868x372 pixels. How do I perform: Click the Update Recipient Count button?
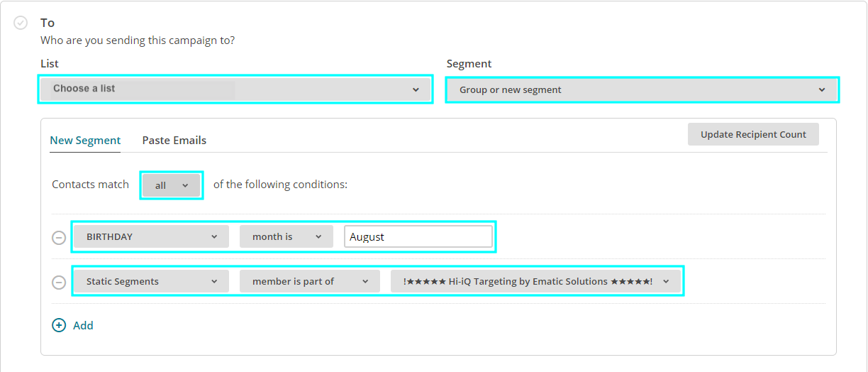[753, 134]
